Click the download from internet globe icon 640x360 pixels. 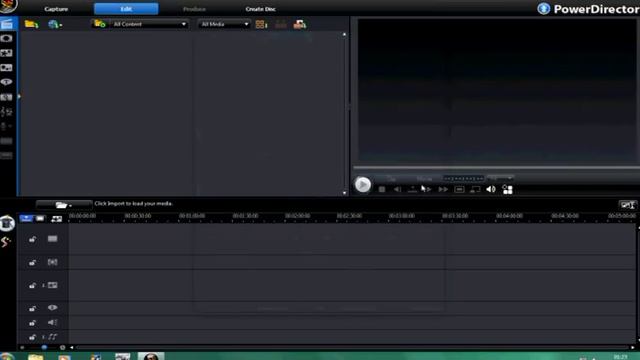click(55, 24)
